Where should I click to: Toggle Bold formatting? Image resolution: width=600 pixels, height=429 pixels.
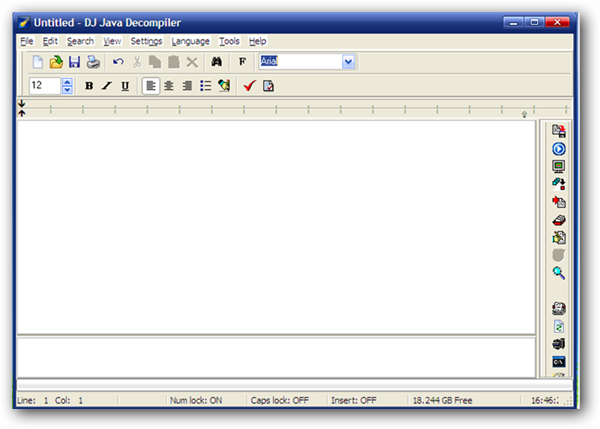click(x=89, y=86)
